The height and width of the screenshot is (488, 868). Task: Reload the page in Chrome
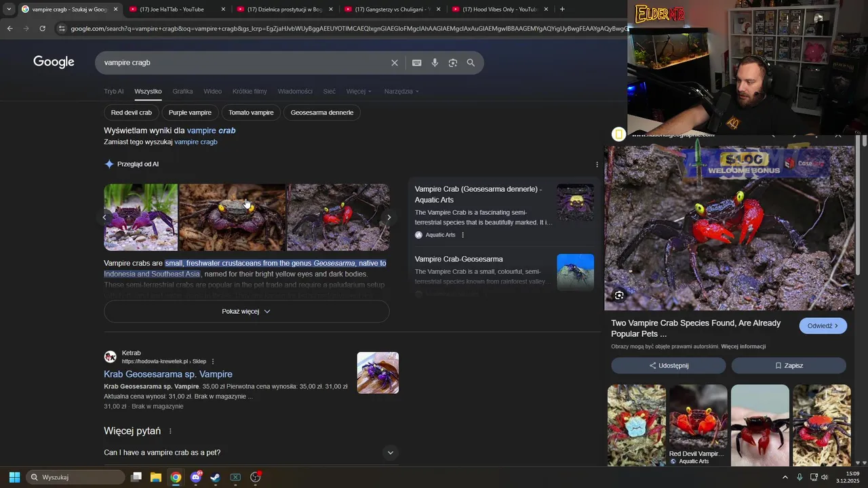click(x=42, y=28)
